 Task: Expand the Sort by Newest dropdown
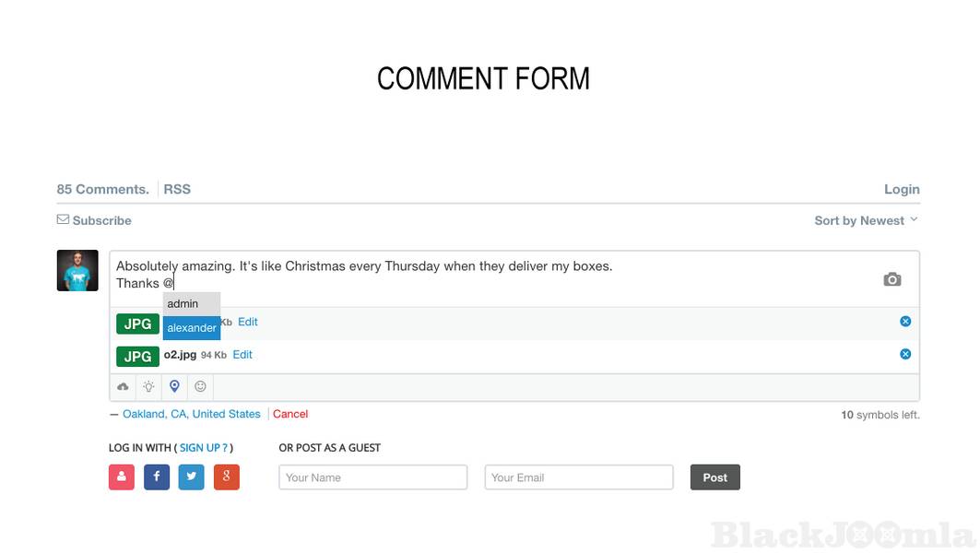(x=866, y=220)
